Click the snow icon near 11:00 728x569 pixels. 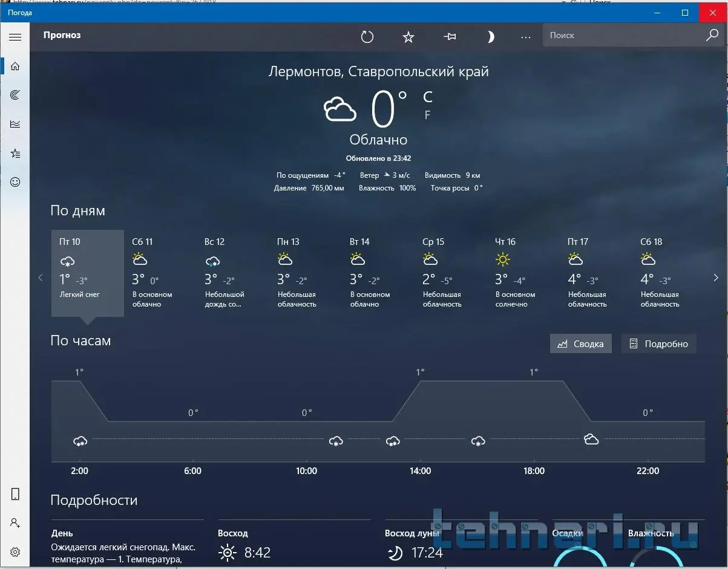[x=336, y=441]
